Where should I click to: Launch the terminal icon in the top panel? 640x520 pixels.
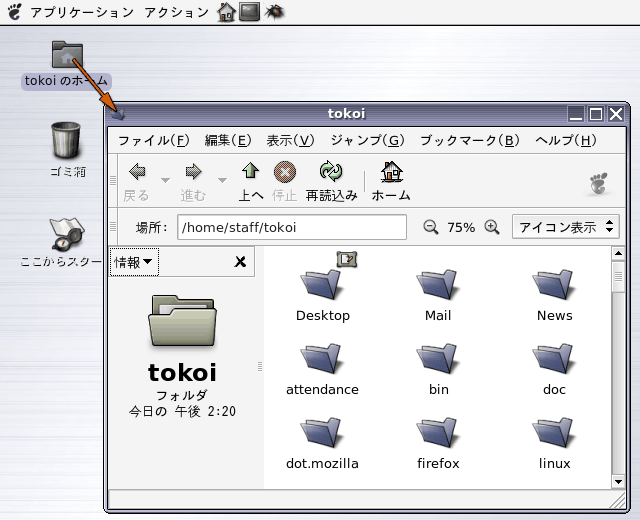click(249, 11)
